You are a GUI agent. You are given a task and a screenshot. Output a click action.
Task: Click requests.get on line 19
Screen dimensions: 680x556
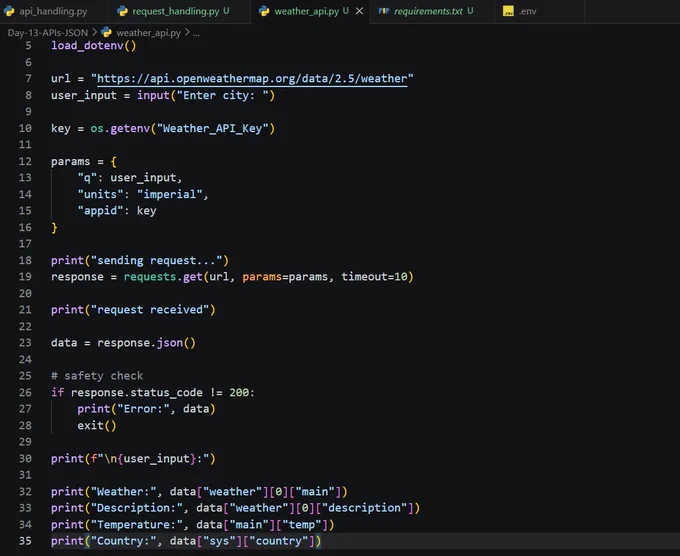[163, 277]
